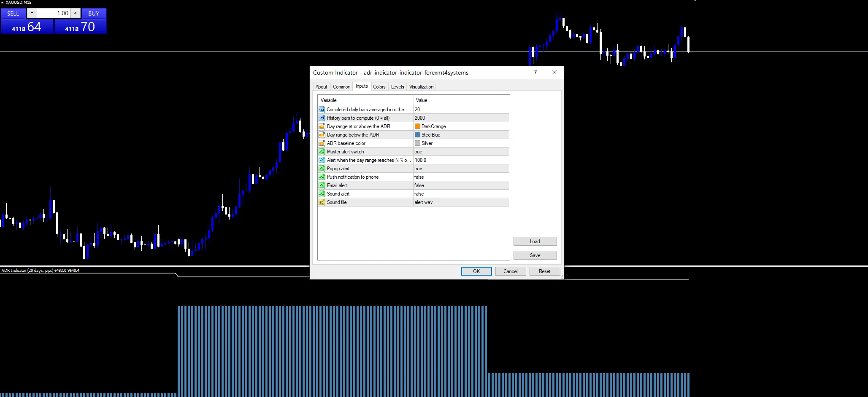868x397 pixels.
Task: Switch to the Common tab
Action: [x=341, y=87]
